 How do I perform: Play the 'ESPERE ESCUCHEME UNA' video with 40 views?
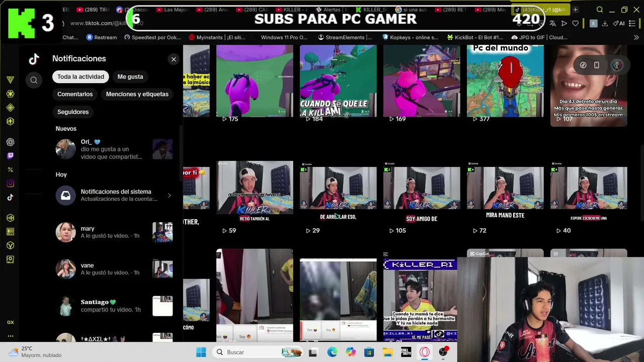pyautogui.click(x=589, y=198)
